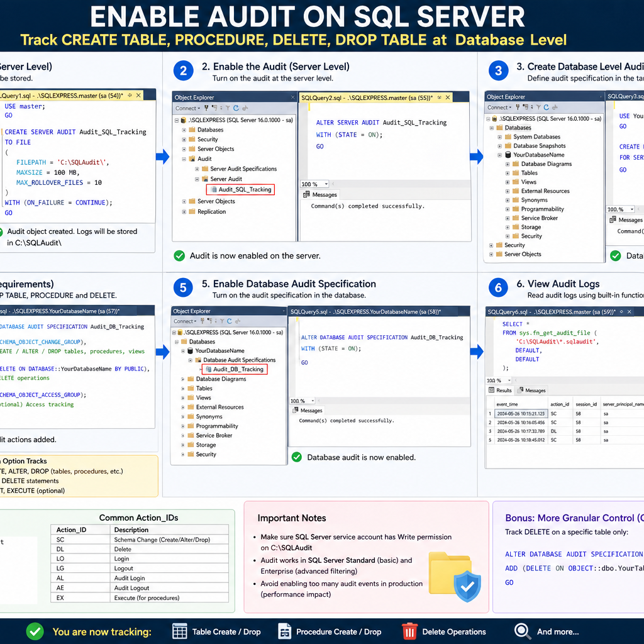Open the Results tab in SQLQuery6.sql
The width and height of the screenshot is (644, 644).
click(500, 390)
